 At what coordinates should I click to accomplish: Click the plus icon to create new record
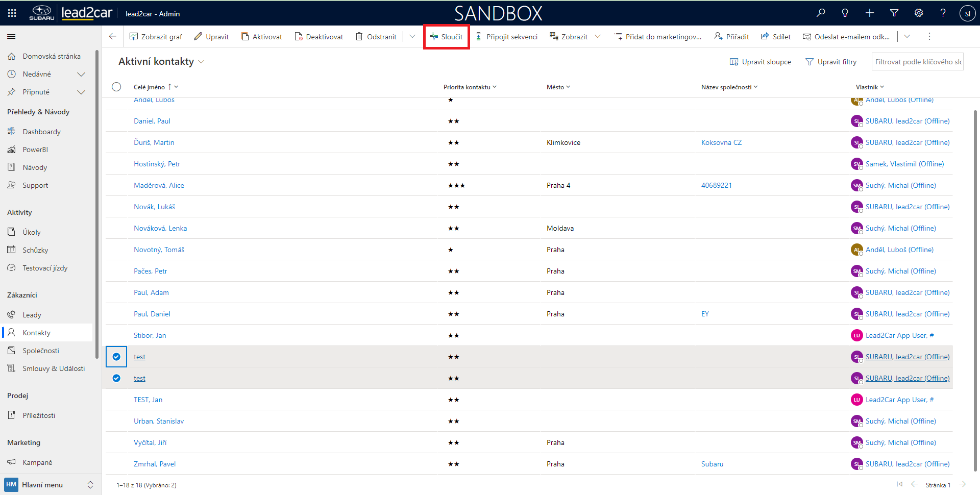870,13
